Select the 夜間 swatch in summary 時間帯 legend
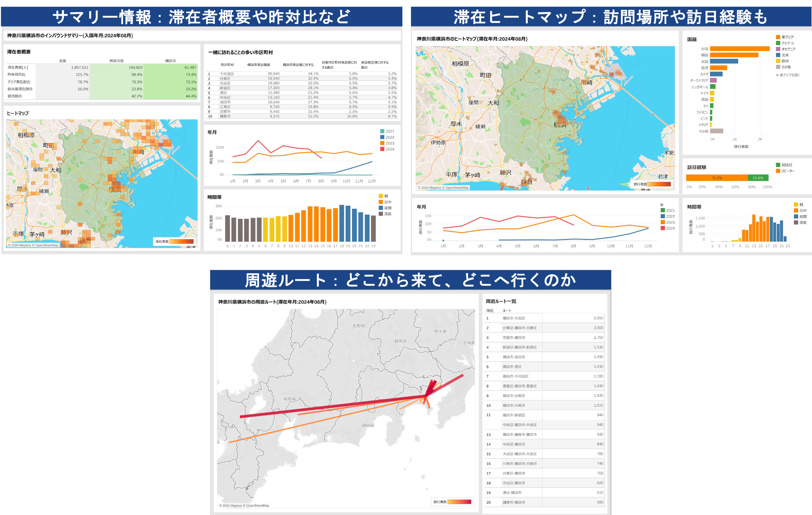The image size is (812, 515). point(381,208)
